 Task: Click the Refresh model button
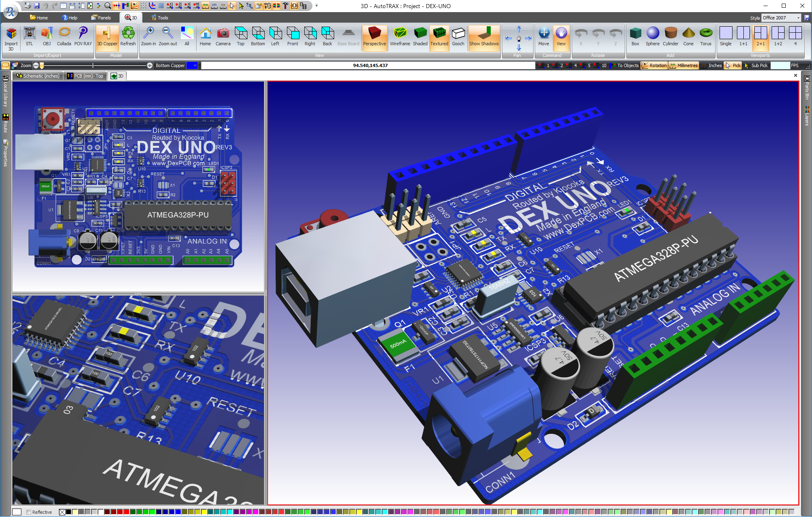(128, 37)
